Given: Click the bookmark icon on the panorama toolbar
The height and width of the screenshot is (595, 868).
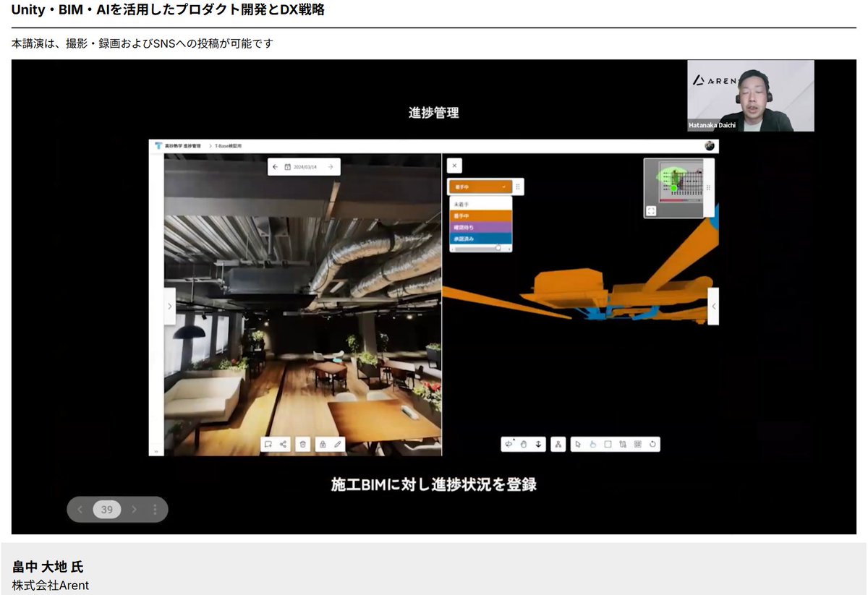Looking at the screenshot, I should (x=268, y=444).
